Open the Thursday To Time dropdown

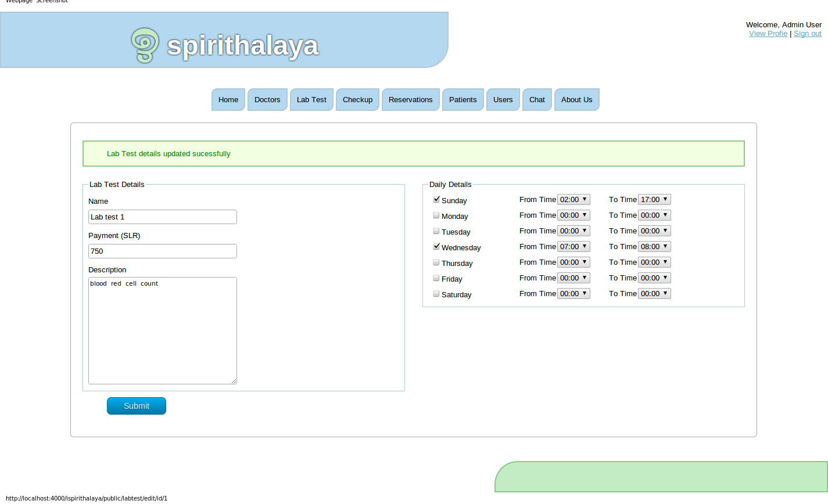coord(654,262)
